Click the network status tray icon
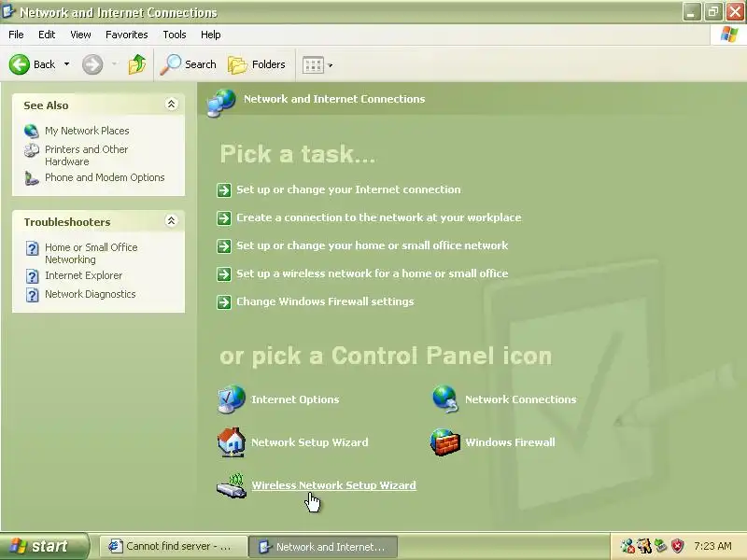The height and width of the screenshot is (560, 747). [x=627, y=546]
